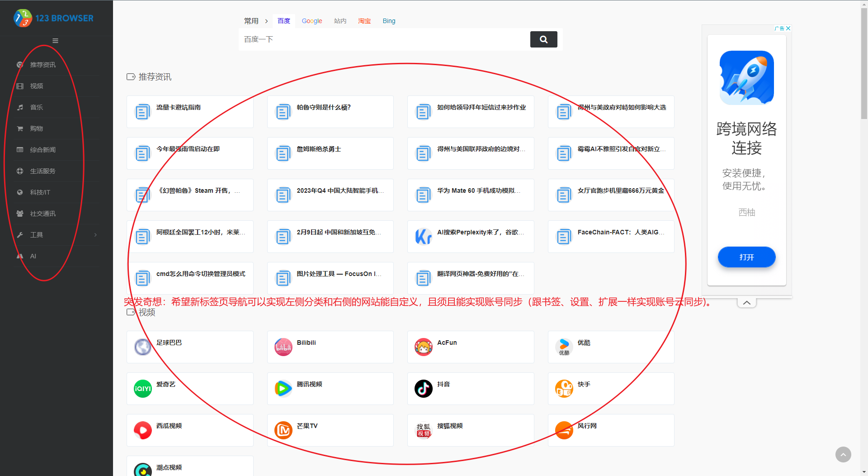Click the magnifier search button
Image resolution: width=868 pixels, height=476 pixels.
tap(543, 39)
